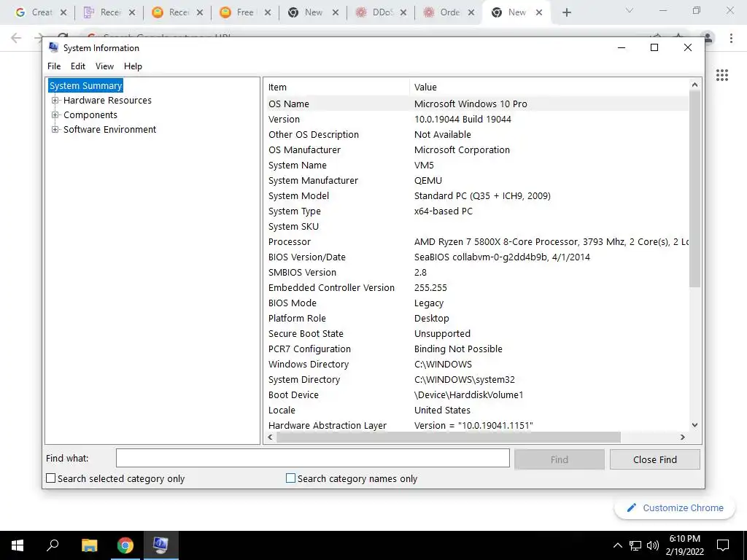Click scroll down arrow in details pane

(694, 425)
